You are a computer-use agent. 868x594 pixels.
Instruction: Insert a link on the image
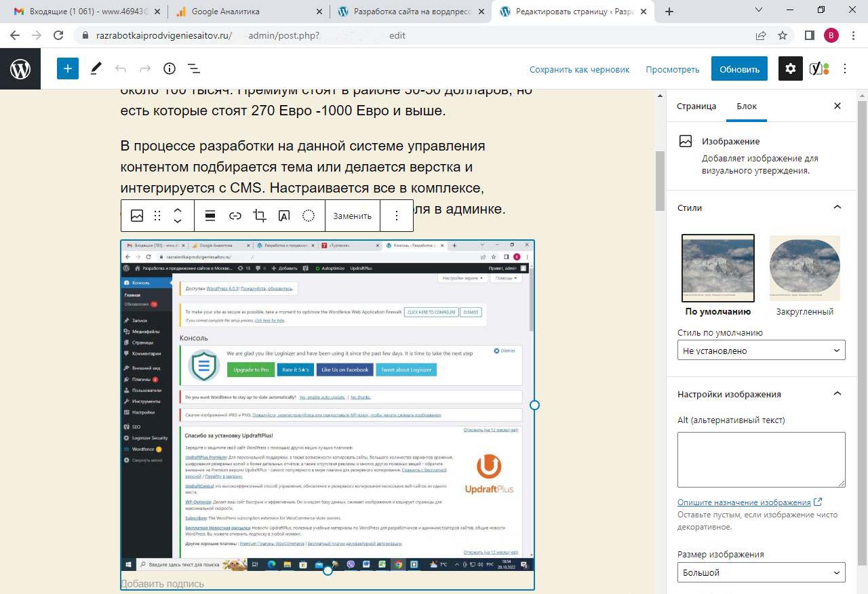point(235,216)
